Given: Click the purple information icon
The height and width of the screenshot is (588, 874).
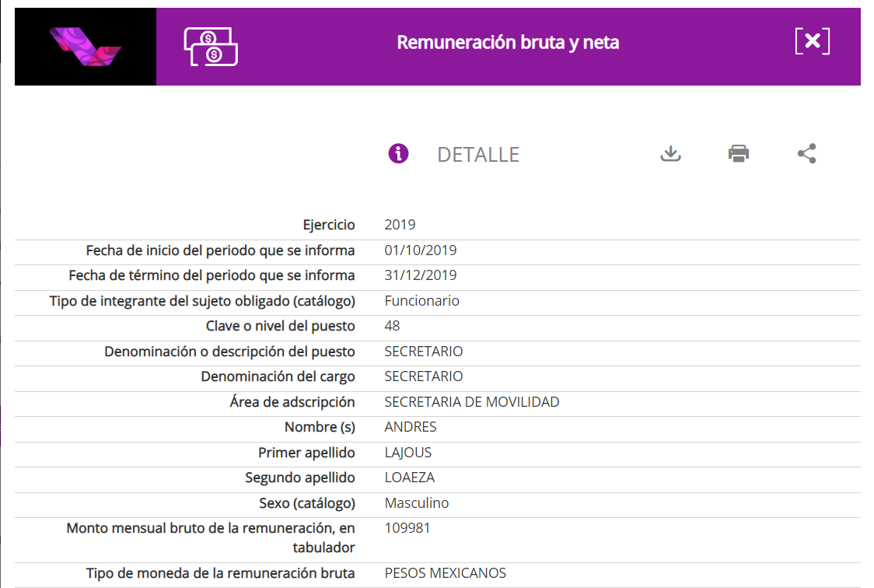Looking at the screenshot, I should (x=398, y=153).
